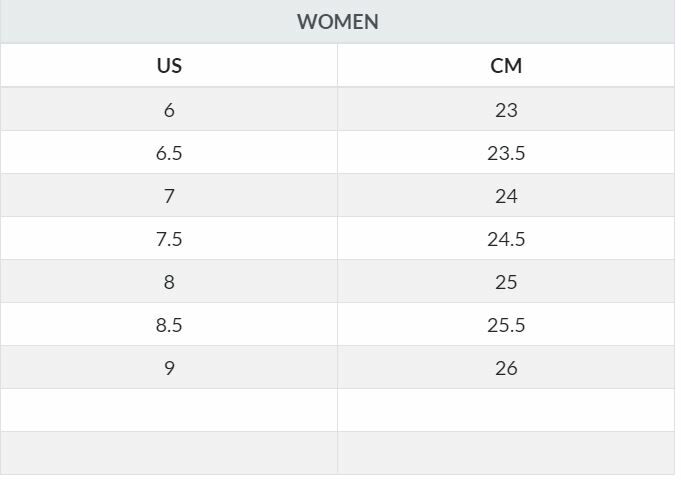The height and width of the screenshot is (480, 681).
Task: Select the US column header
Action: pos(169,66)
